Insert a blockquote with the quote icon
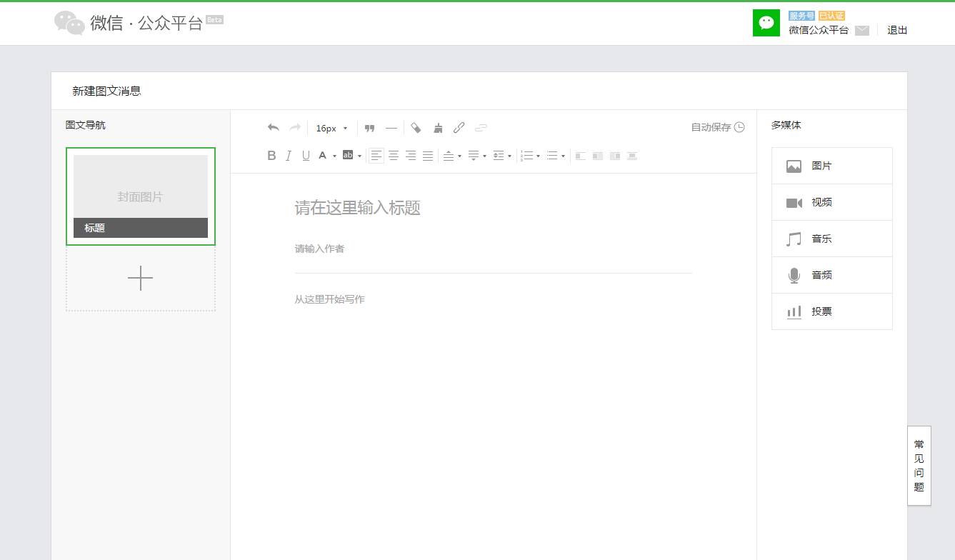This screenshot has height=560, width=955. [x=369, y=128]
